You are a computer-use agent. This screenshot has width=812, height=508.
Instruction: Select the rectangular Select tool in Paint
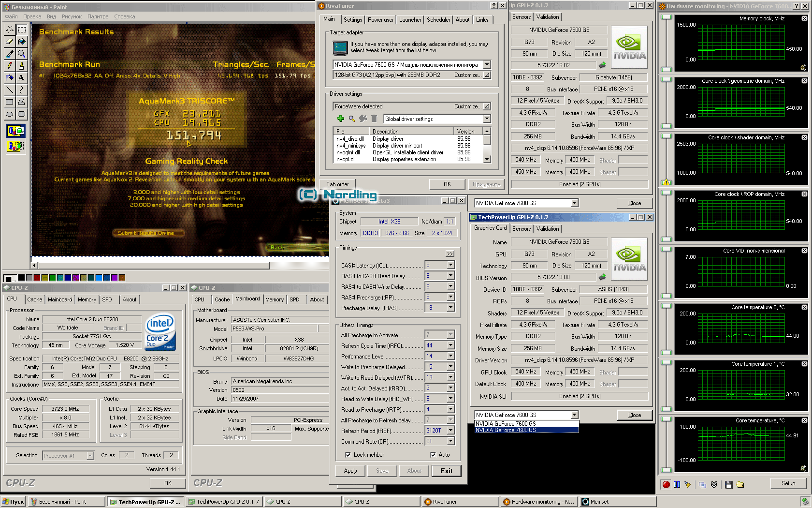click(21, 30)
